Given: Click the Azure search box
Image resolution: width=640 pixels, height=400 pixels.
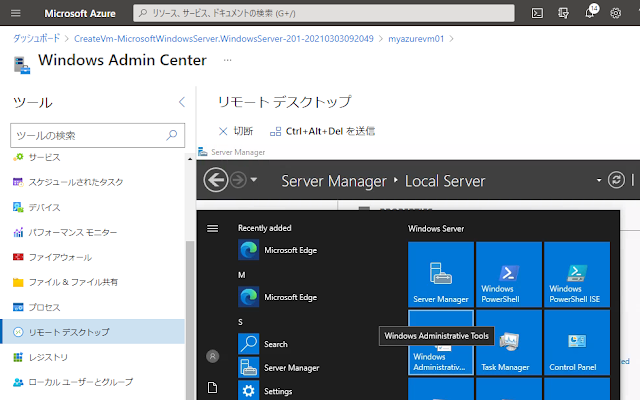Looking at the screenshot, I should click(x=324, y=13).
